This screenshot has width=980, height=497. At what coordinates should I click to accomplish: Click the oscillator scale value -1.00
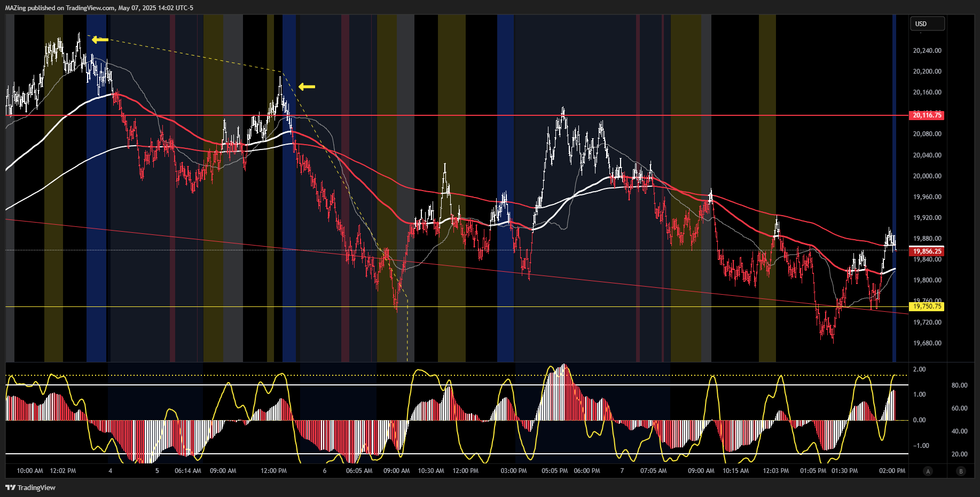click(x=921, y=446)
